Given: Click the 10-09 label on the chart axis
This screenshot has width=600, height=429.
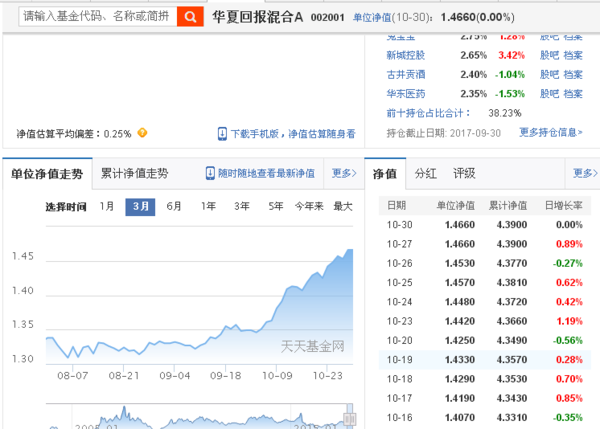Looking at the screenshot, I should 277,376.
